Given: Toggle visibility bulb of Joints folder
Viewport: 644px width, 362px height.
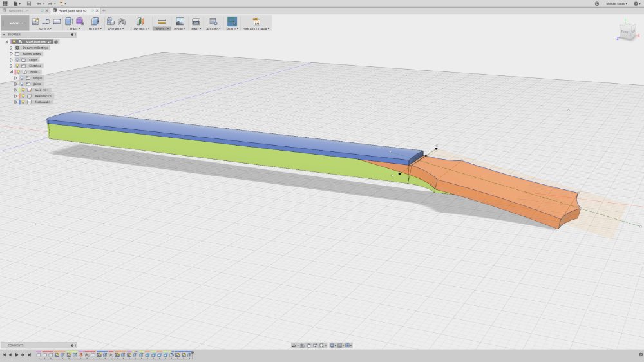Looking at the screenshot, I should pos(22,84).
